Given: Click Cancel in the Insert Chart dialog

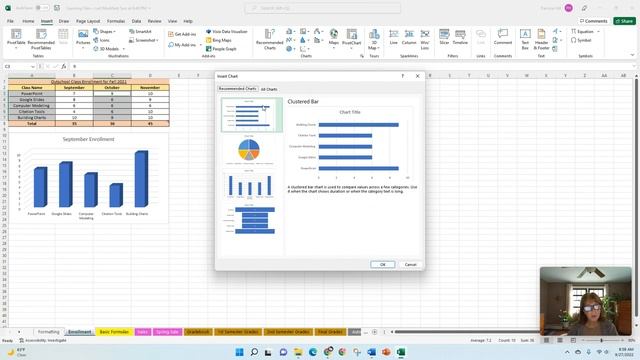Looking at the screenshot, I should (x=410, y=264).
